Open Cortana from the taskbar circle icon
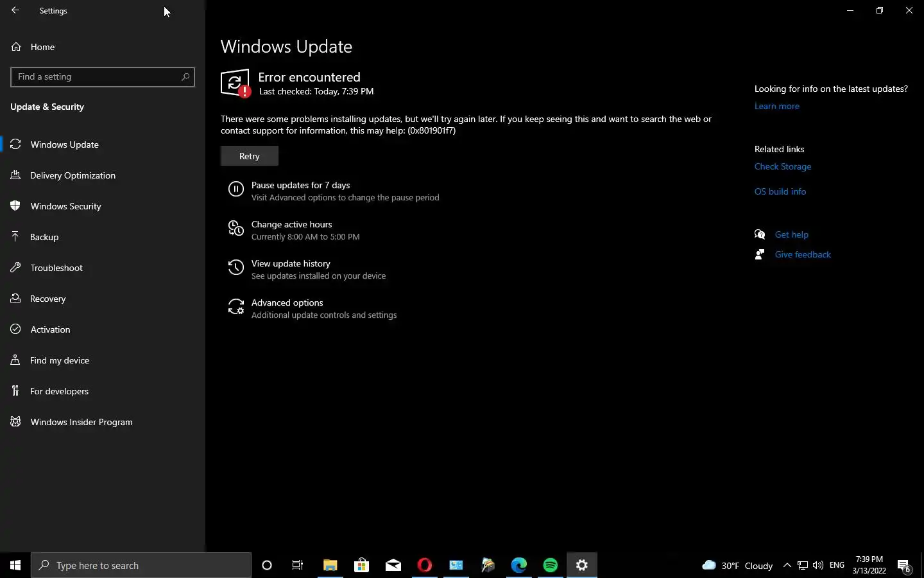The image size is (924, 578). pos(267,565)
